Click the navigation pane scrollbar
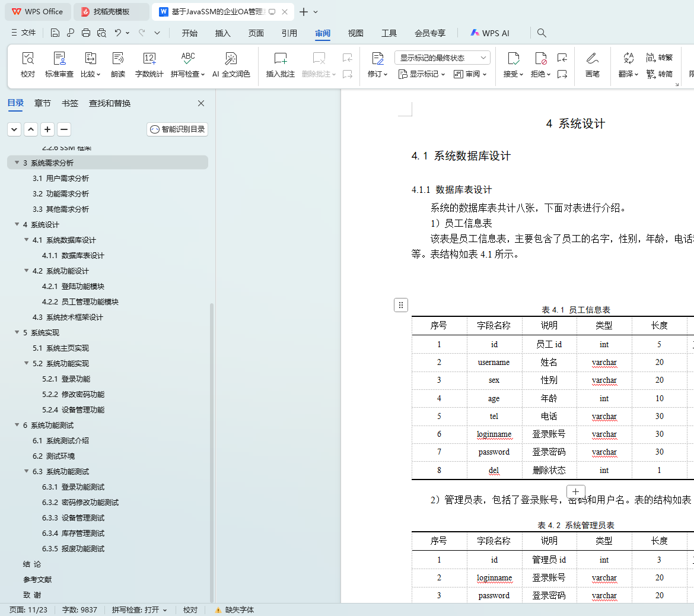The height and width of the screenshot is (616, 694). tap(212, 452)
